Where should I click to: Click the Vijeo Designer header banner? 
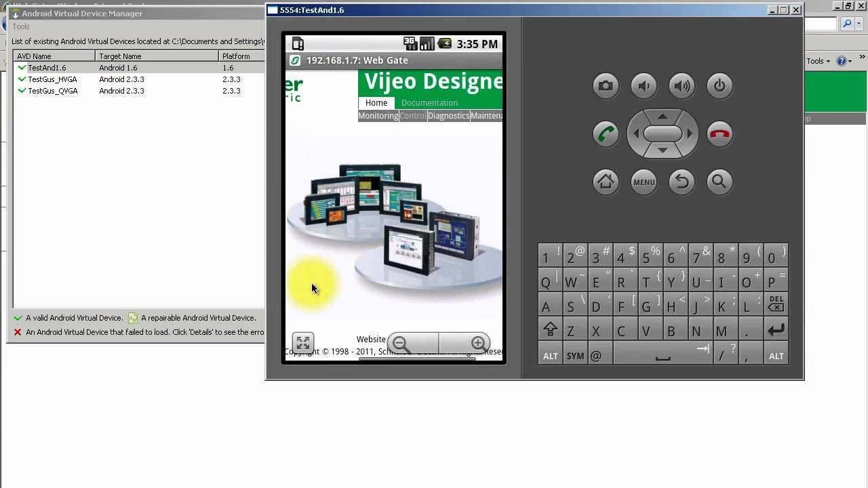click(x=430, y=82)
